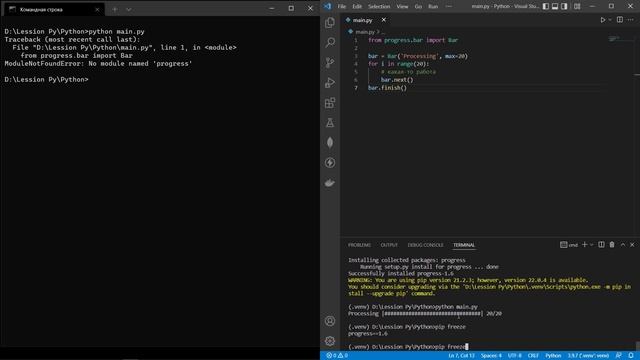Split the terminal in panel
The width and height of the screenshot is (640, 360).
coord(601,244)
